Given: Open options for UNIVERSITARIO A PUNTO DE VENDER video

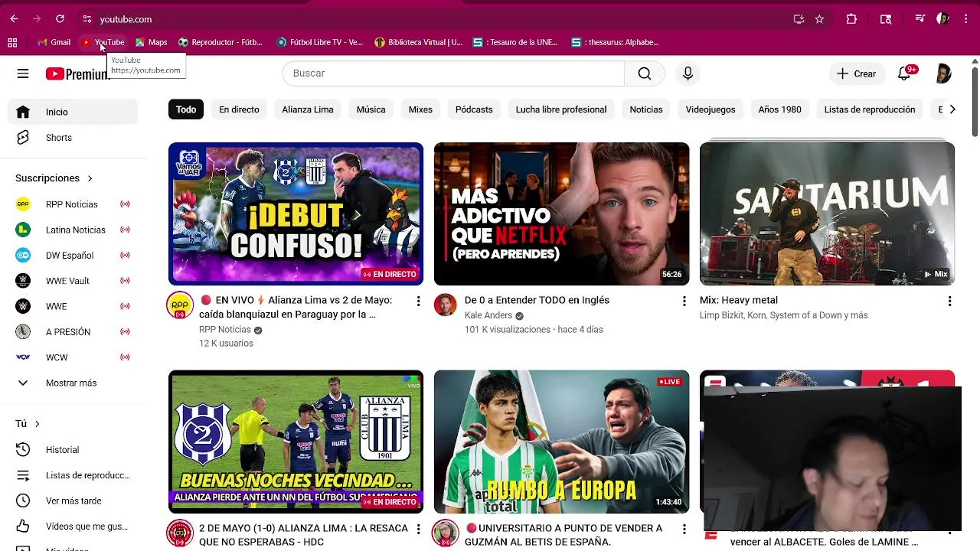Looking at the screenshot, I should click(x=684, y=530).
